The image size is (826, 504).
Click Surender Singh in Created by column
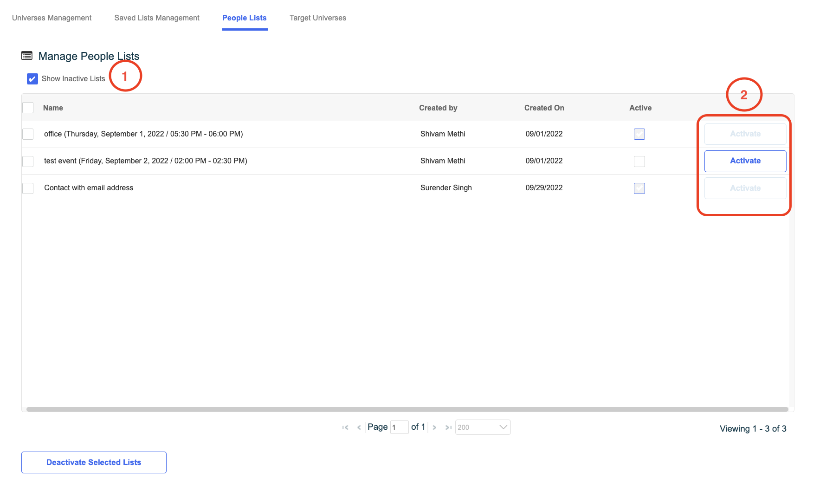tap(446, 188)
